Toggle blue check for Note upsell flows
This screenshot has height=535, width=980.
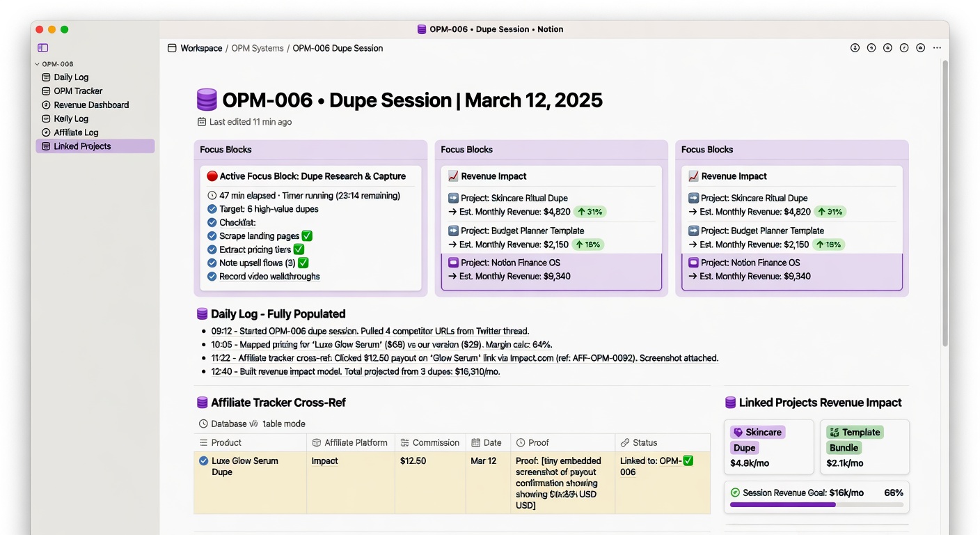212,263
